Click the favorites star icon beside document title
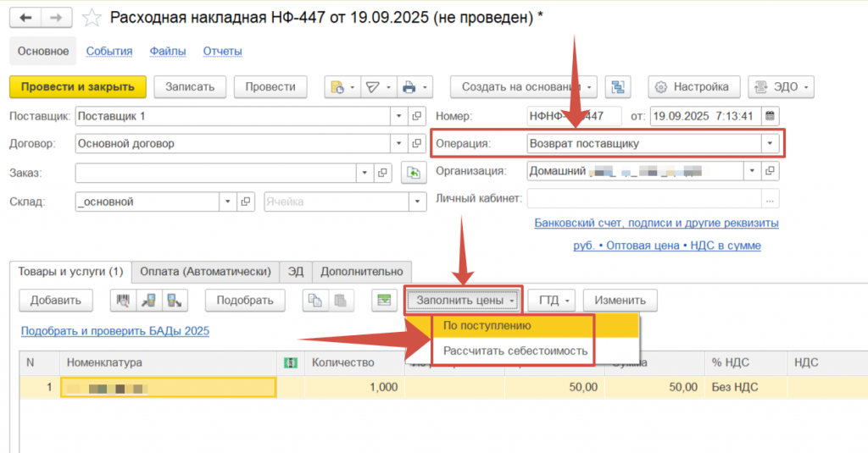868x453 pixels. tap(94, 18)
